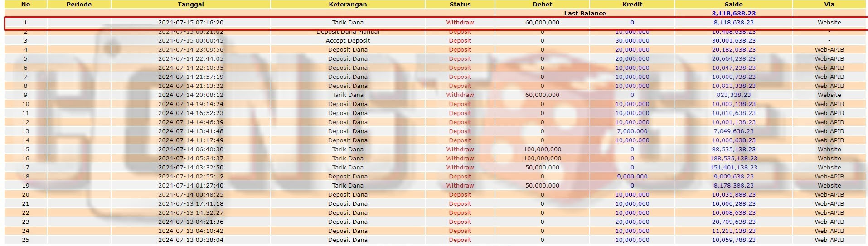
Task: Select the Status column header
Action: point(460,4)
